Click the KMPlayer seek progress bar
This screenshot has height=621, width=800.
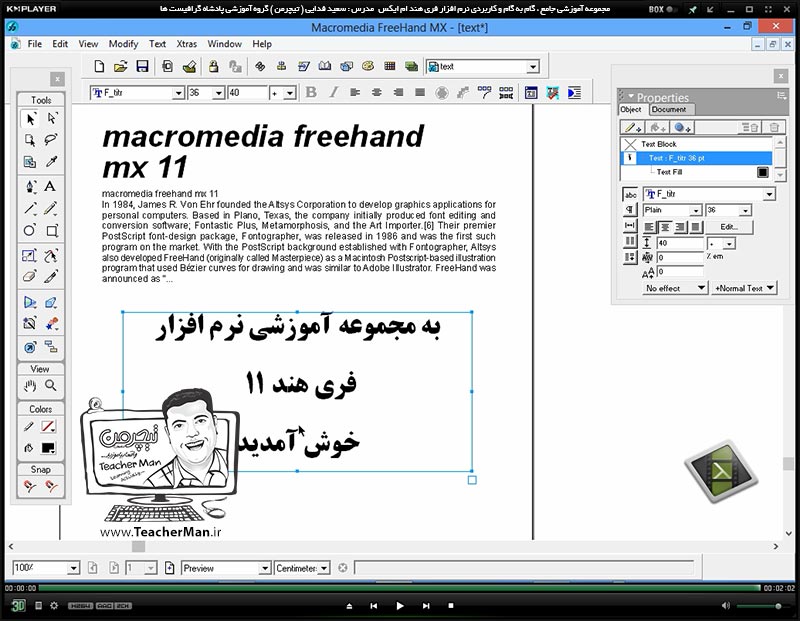[399, 588]
